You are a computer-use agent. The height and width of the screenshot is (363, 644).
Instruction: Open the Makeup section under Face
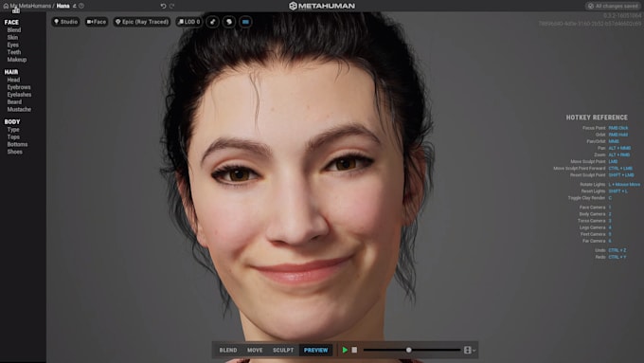[x=17, y=60]
